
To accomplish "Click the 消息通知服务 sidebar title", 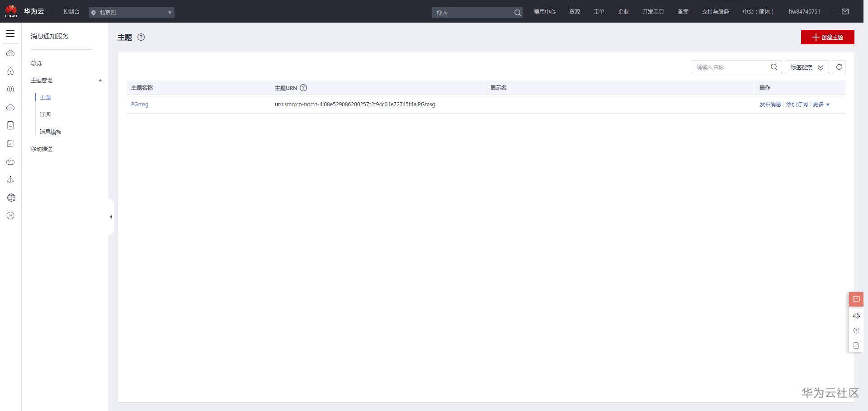I will pos(50,36).
